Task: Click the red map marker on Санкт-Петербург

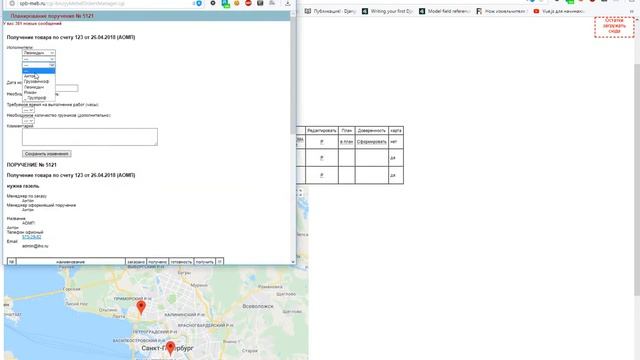Action: [171, 348]
